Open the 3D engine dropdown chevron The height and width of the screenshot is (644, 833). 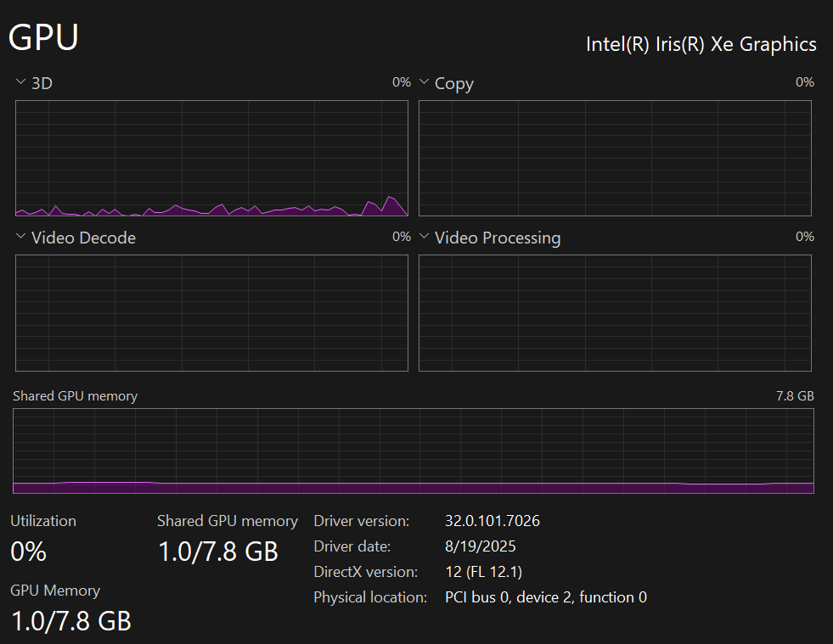[20, 82]
